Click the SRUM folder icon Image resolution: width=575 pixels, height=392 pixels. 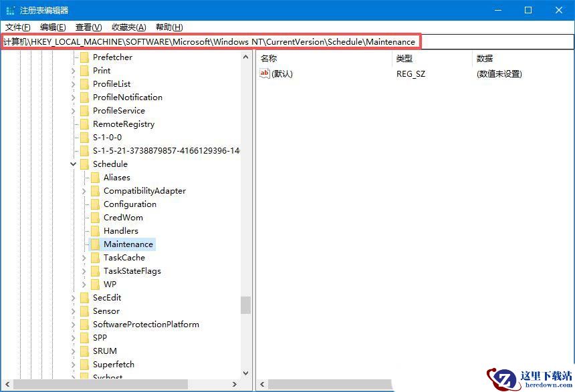tap(84, 351)
